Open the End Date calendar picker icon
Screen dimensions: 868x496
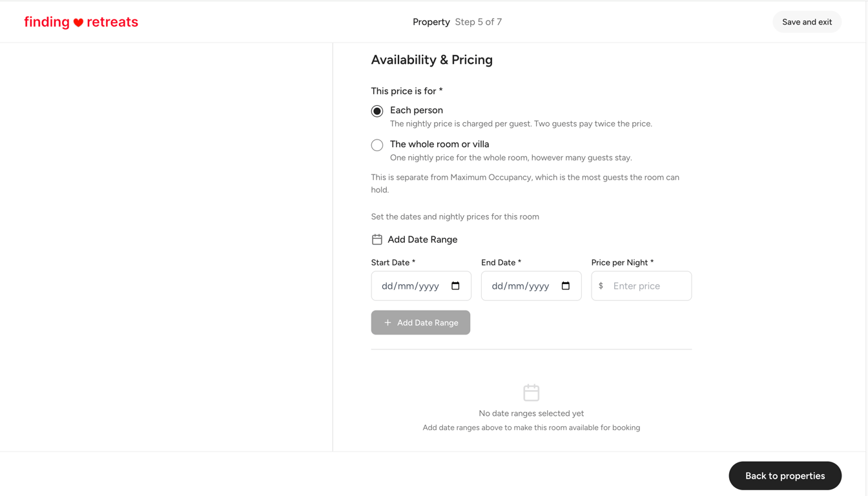tap(566, 285)
